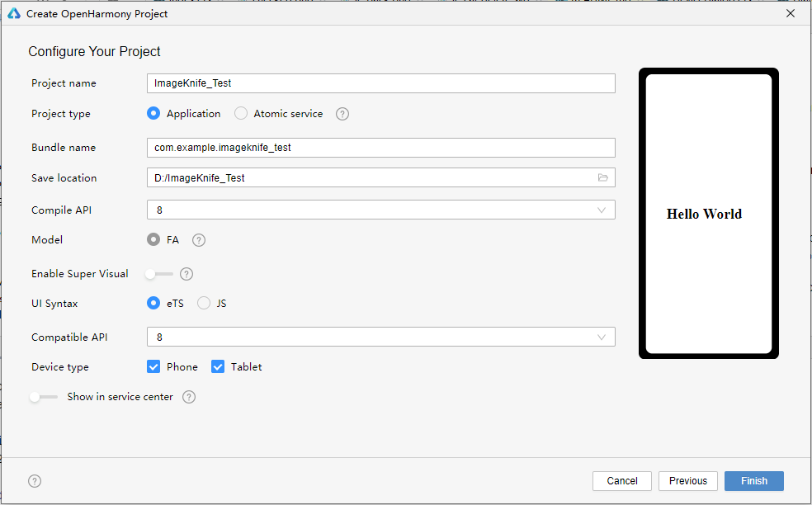Uncheck the Tablet device type checkbox
The width and height of the screenshot is (812, 505).
[x=218, y=366]
